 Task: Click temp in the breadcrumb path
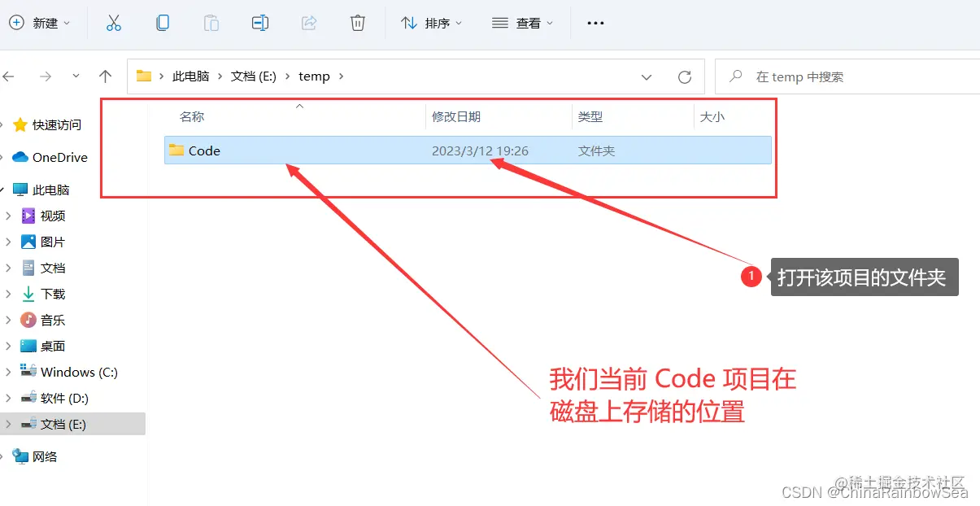314,76
